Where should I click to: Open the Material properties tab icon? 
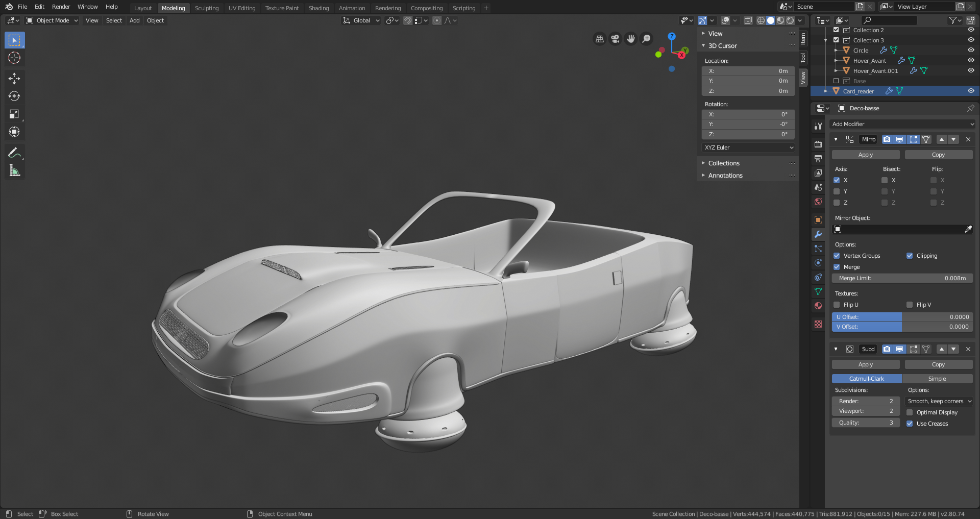818,306
